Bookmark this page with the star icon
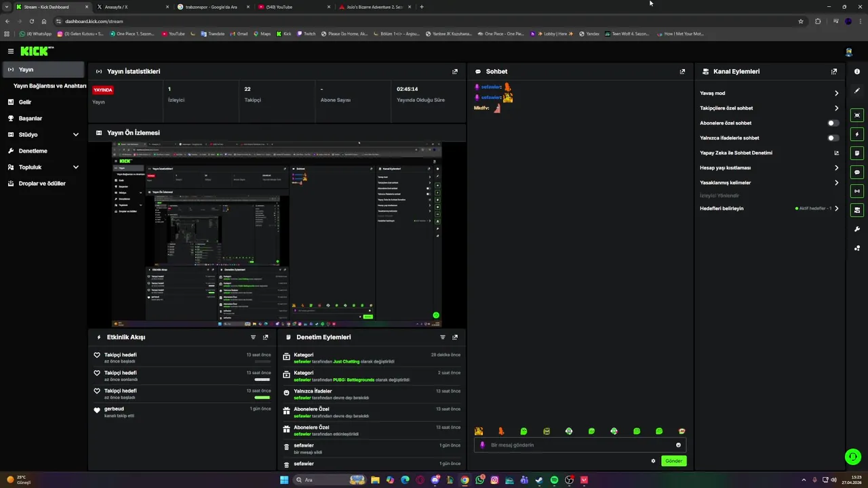The width and height of the screenshot is (868, 488). coord(801,21)
